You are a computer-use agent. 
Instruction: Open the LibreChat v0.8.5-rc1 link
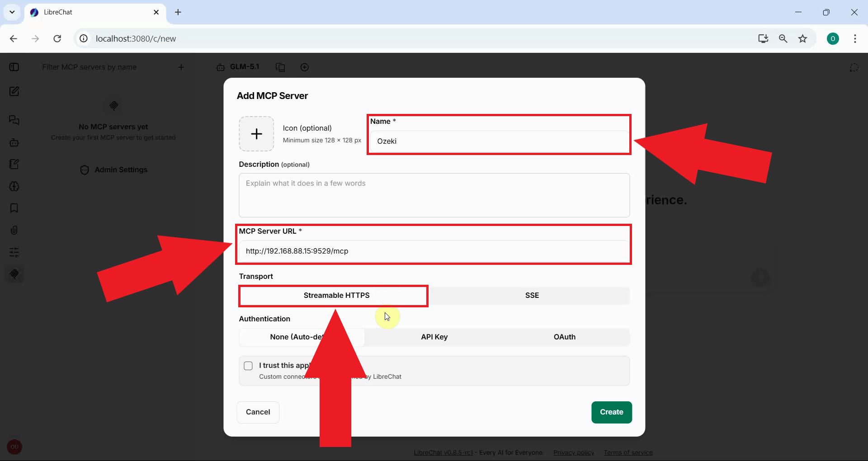[x=443, y=452]
